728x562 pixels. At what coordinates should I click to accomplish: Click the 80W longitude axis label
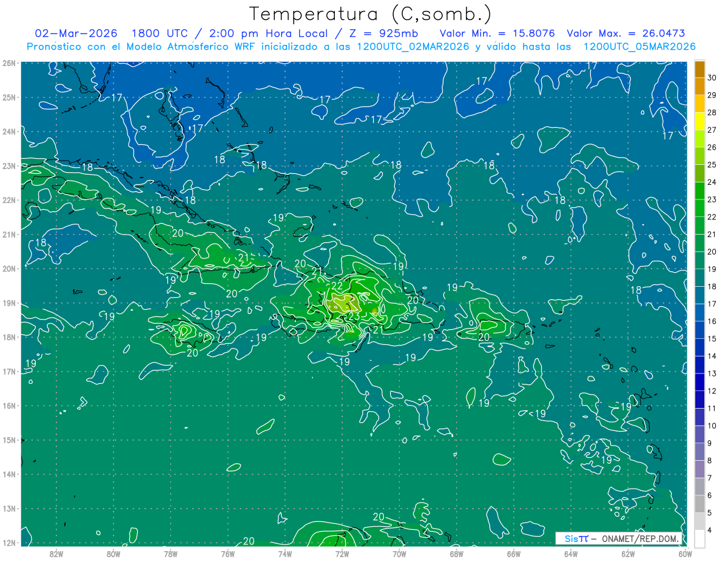pos(113,553)
